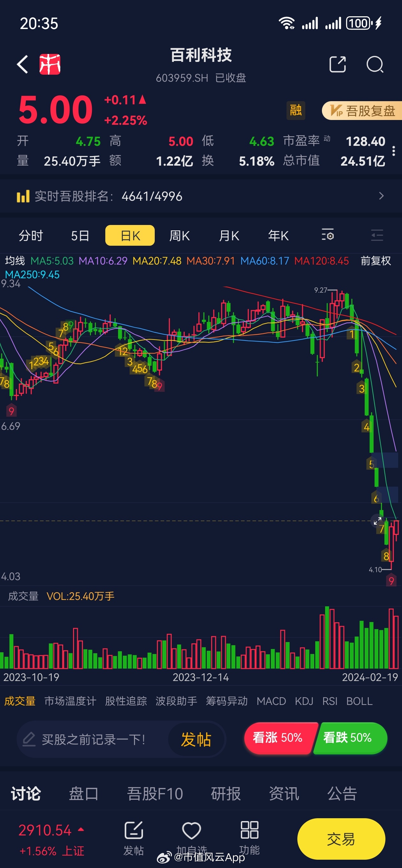Tap the chart fullscreen expand icon
This screenshot has width=402, height=868.
tap(377, 520)
